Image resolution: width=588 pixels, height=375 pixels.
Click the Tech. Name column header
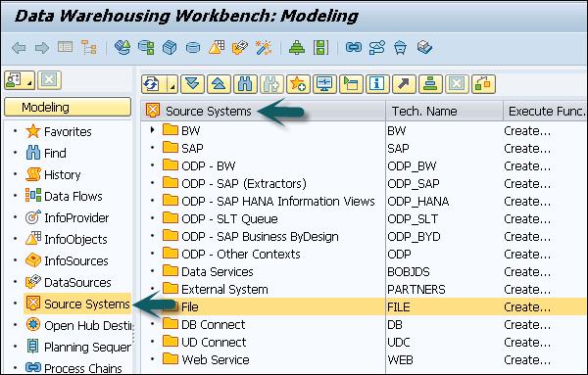point(444,111)
